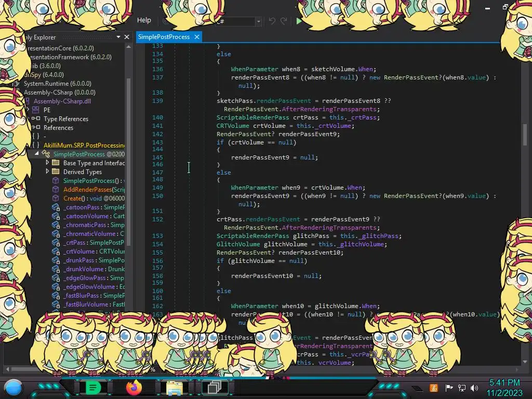Image resolution: width=532 pixels, height=399 pixels.
Task: Click the AddRenderPasses method icon
Action: pyautogui.click(x=56, y=189)
